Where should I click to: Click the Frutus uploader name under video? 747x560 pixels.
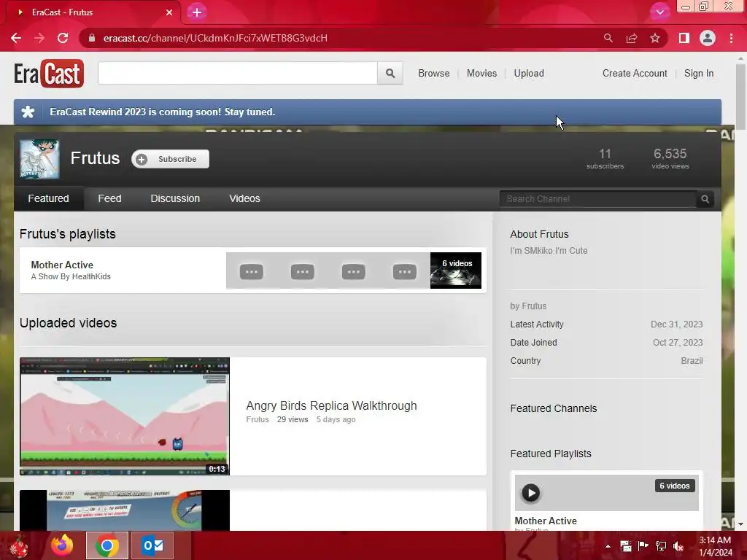click(258, 419)
